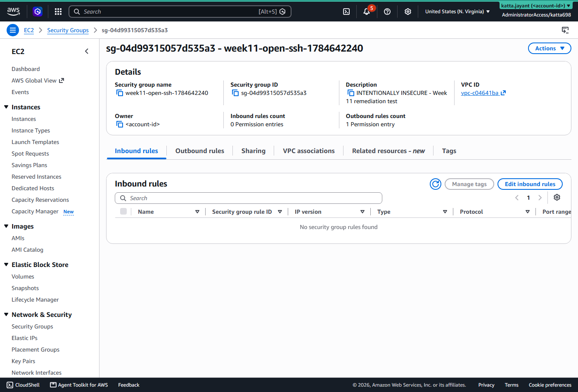Open the VPC external link icon
578x392 pixels.
(x=503, y=93)
